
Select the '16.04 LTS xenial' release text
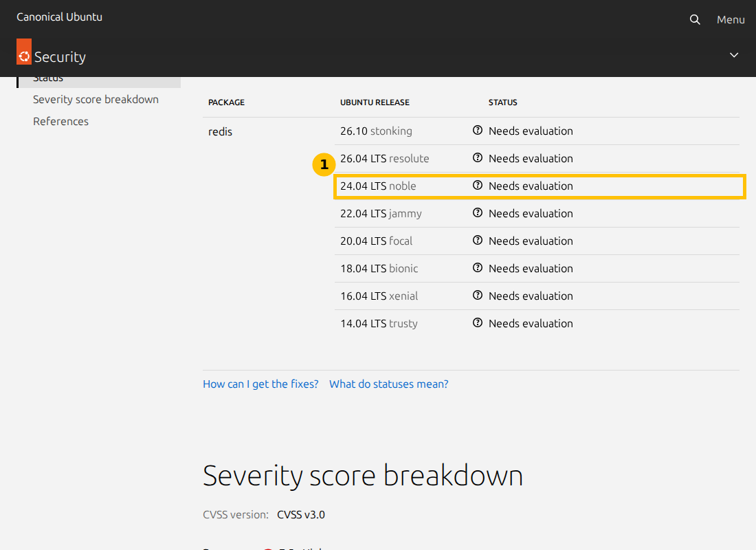click(x=379, y=296)
